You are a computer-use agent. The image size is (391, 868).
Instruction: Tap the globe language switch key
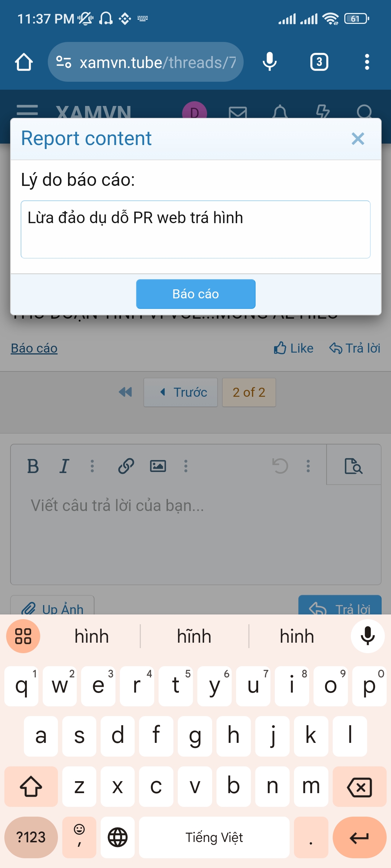[x=118, y=837]
